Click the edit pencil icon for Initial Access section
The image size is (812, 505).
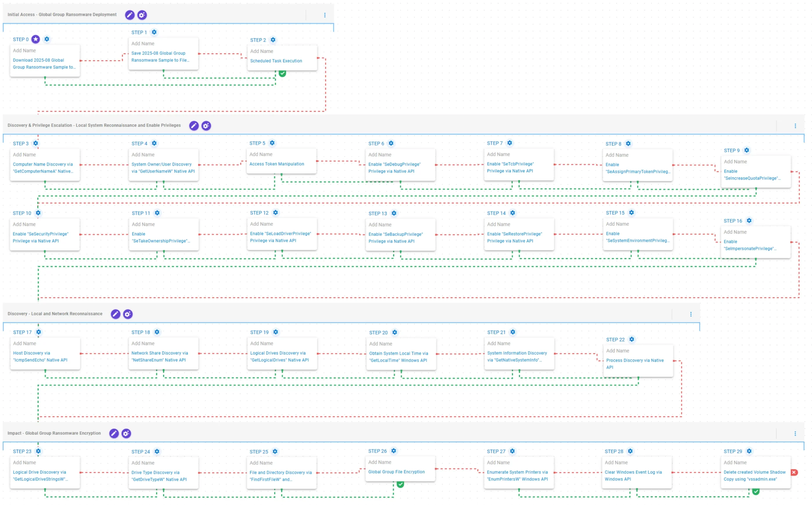click(130, 15)
